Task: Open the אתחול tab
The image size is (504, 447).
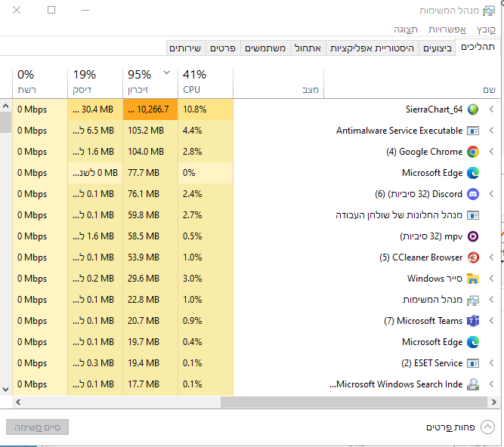Action: [x=307, y=48]
